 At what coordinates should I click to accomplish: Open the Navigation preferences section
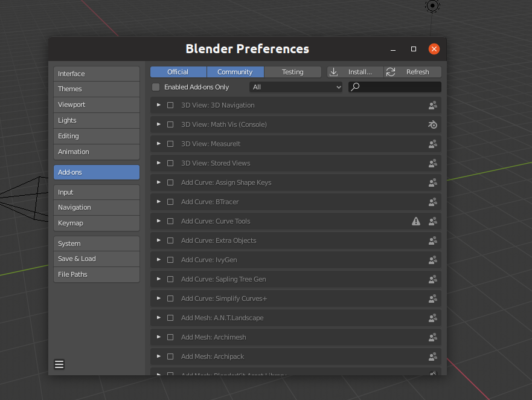tap(97, 207)
